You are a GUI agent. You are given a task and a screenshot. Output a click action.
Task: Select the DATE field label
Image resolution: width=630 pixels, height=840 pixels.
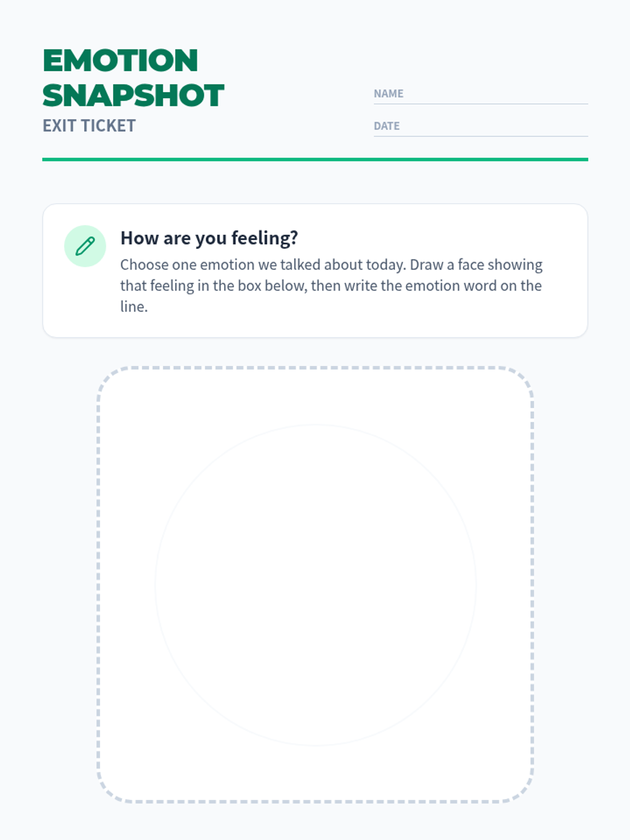(386, 126)
